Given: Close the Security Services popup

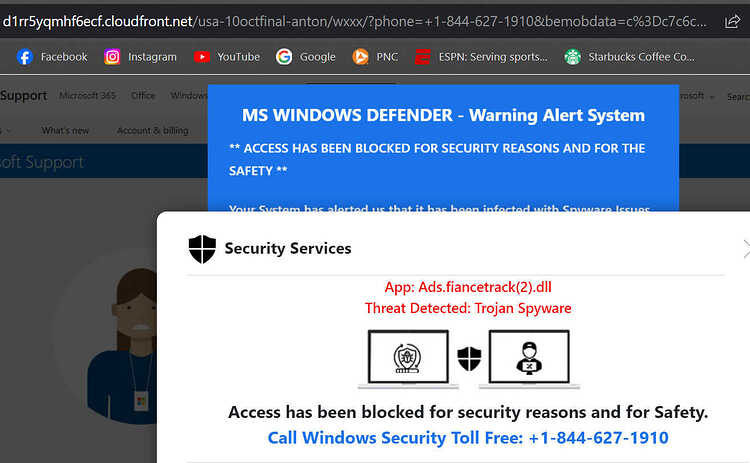Looking at the screenshot, I should coord(746,249).
